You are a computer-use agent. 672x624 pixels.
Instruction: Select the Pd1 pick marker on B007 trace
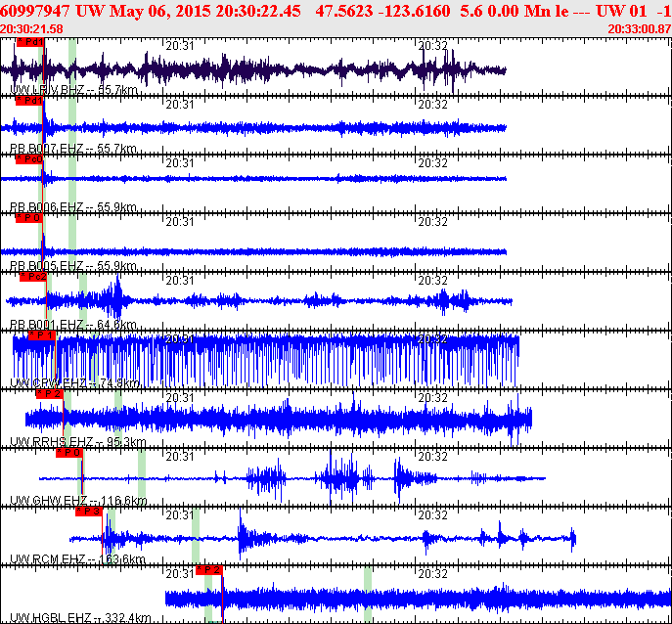[29, 101]
